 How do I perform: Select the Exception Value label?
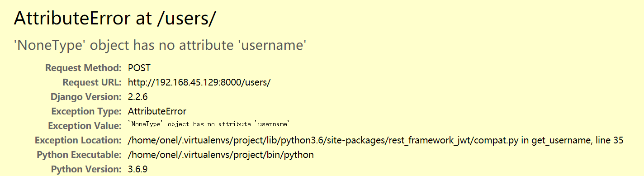(85, 126)
